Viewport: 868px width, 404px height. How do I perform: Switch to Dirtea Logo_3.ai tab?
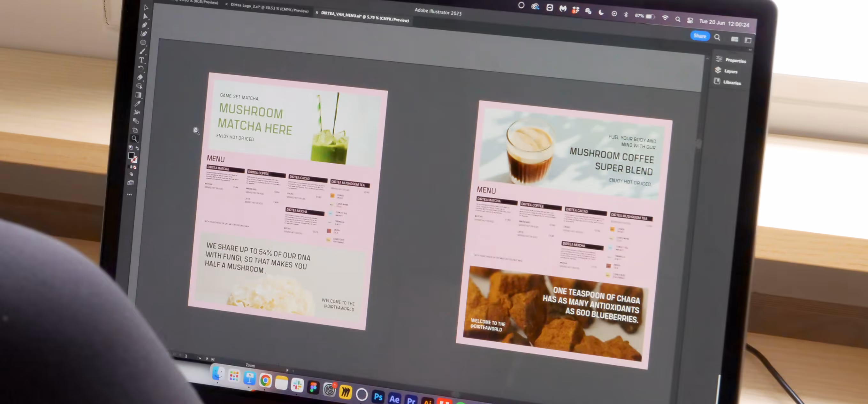point(269,8)
